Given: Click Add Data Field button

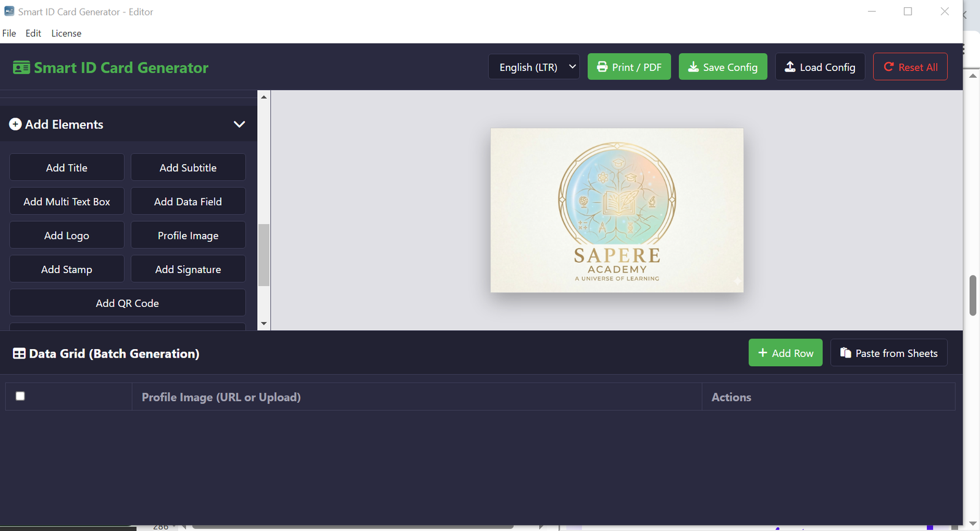Looking at the screenshot, I should pyautogui.click(x=188, y=201).
